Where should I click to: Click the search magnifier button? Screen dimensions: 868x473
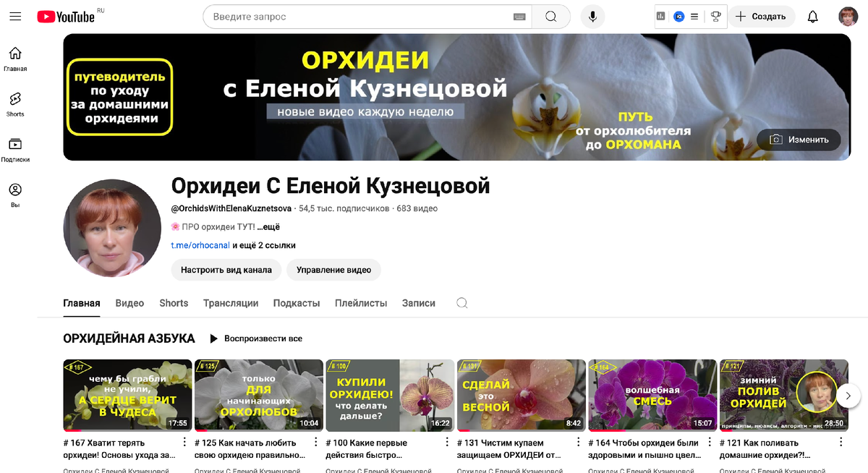[x=550, y=16]
